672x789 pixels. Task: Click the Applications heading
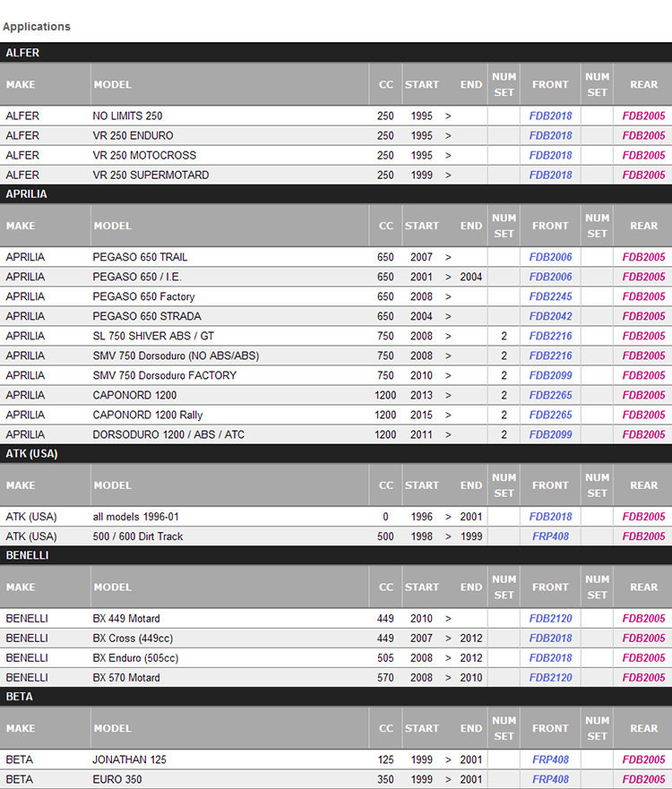[36, 27]
